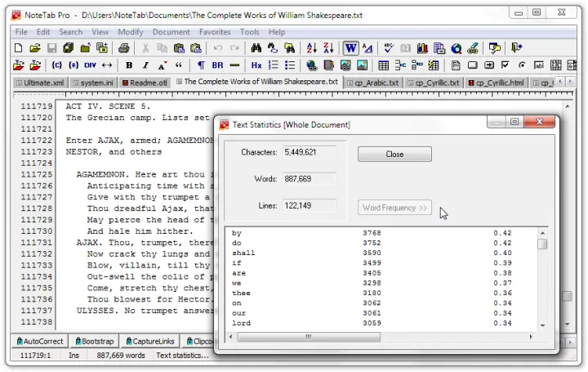Viewport: 588px width, 372px height.
Task: Toggle the word wrap W button
Action: [x=350, y=48]
